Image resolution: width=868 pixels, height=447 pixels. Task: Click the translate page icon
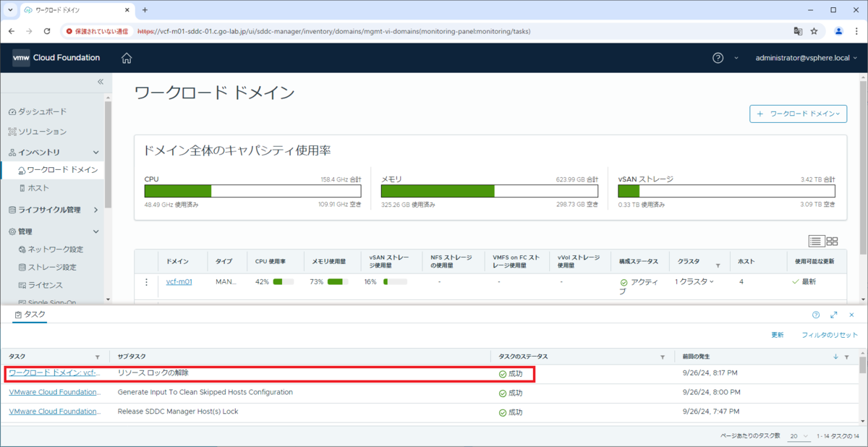(x=798, y=31)
